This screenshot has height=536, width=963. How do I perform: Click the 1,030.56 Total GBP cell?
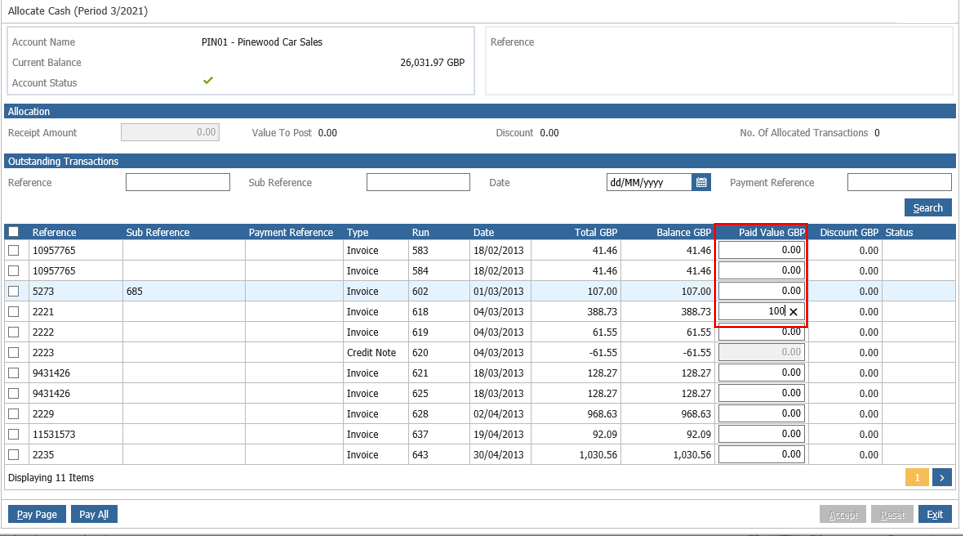[x=575, y=455]
